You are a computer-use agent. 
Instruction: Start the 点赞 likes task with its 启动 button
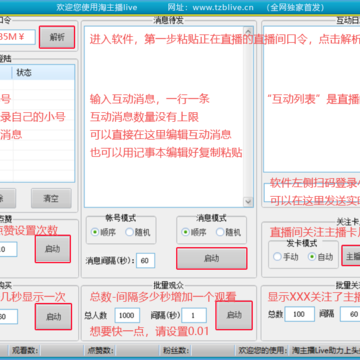(53, 249)
